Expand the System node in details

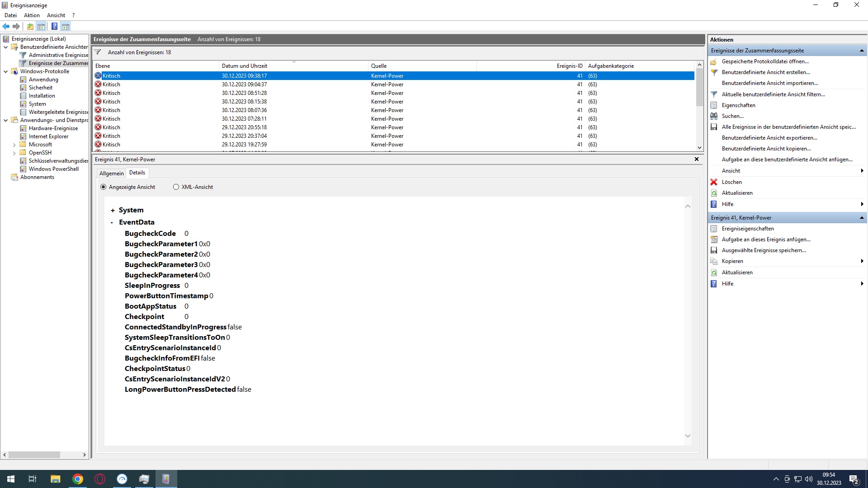coord(113,211)
